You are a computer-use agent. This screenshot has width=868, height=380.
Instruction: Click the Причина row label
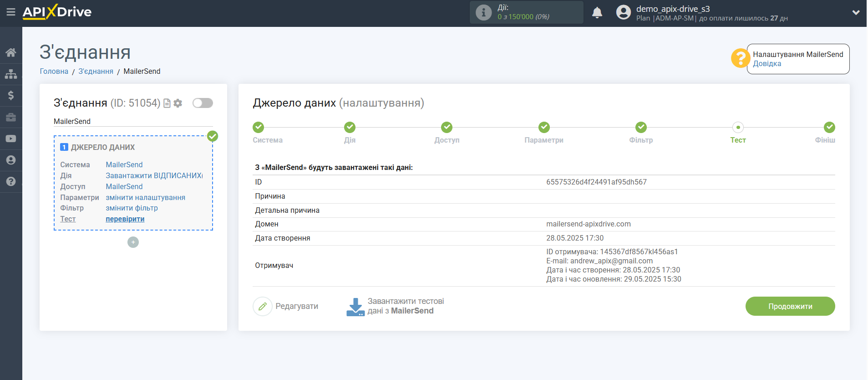point(270,196)
